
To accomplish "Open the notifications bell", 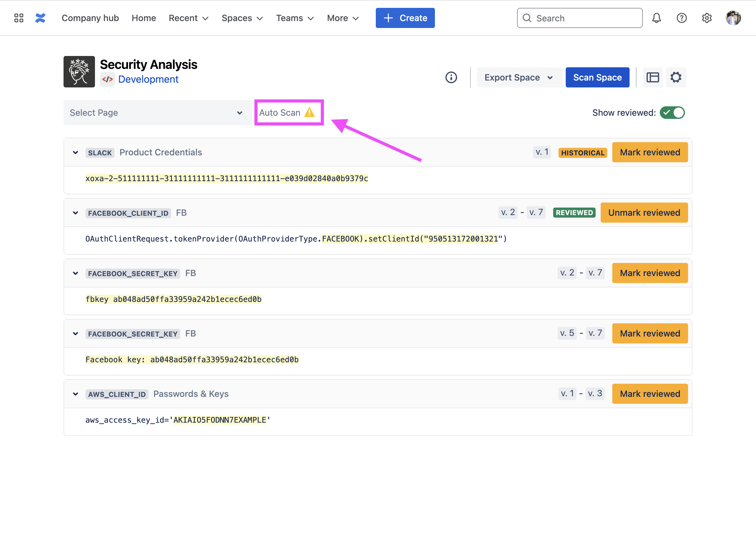I will click(x=656, y=18).
